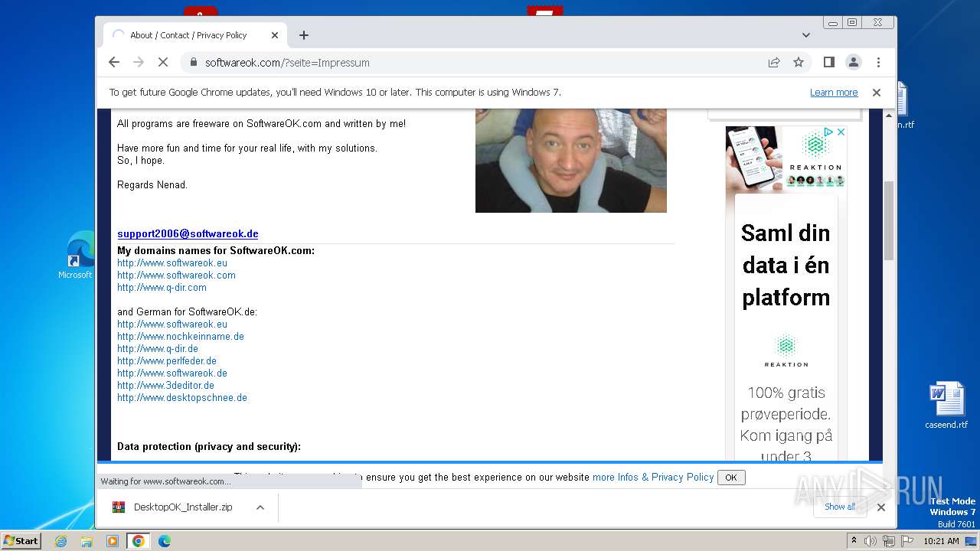Image resolution: width=980 pixels, height=551 pixels.
Task: Go back to the previous page
Action: click(114, 62)
